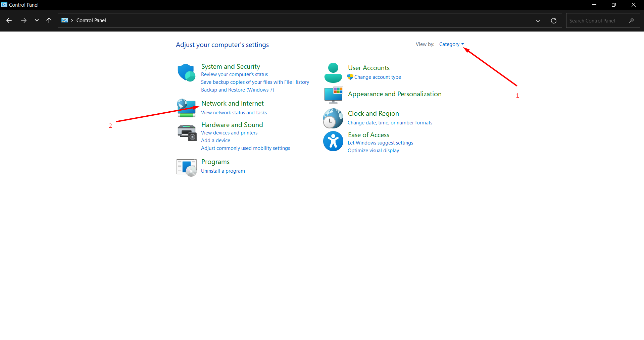The image size is (644, 340).
Task: Open the User Accounts category
Action: 369,68
